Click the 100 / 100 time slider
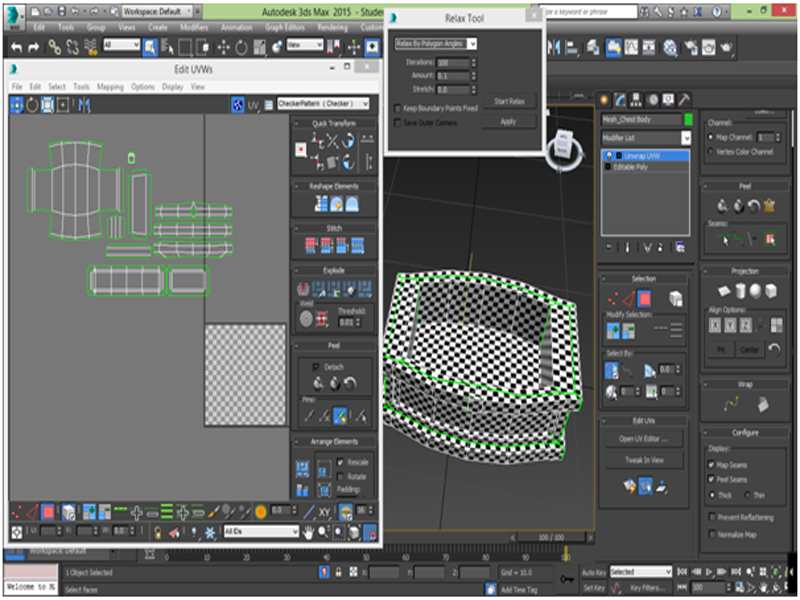Viewport: 800px width, 600px height. tap(551, 538)
